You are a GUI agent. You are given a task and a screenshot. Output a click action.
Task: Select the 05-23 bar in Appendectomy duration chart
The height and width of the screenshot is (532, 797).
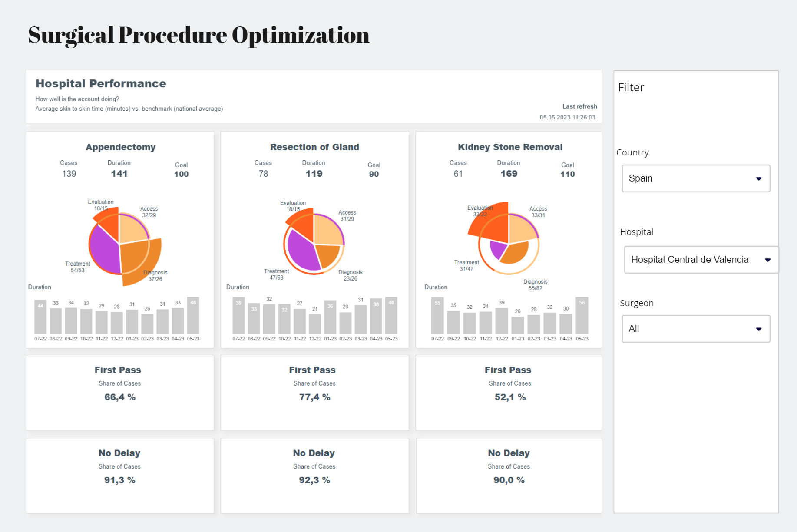pyautogui.click(x=193, y=315)
